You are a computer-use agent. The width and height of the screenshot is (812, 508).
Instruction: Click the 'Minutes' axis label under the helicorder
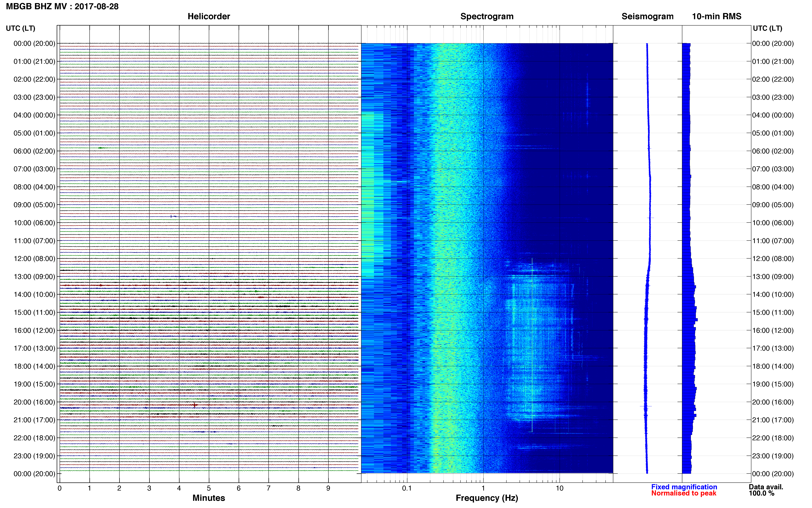point(208,498)
